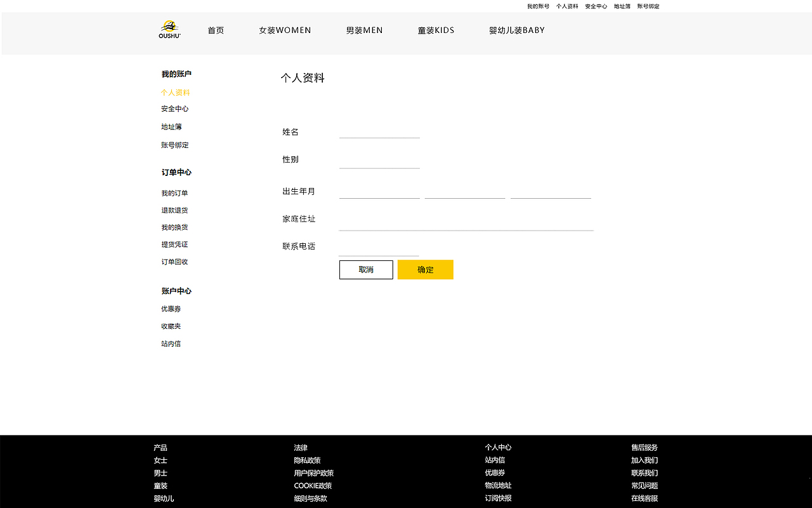Open 退款退货 refunds page
Screen dimensions: 812x508
pos(174,210)
